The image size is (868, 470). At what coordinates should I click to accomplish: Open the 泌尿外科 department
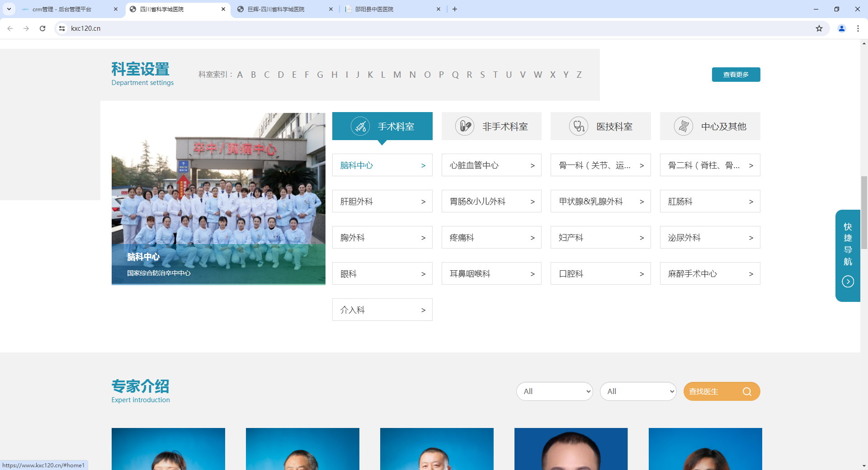[x=710, y=237]
